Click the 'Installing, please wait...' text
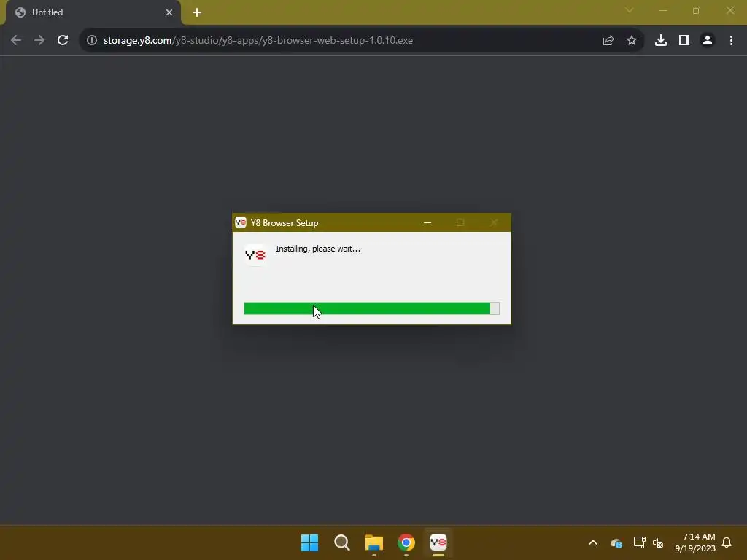Image resolution: width=747 pixels, height=560 pixels. [318, 249]
